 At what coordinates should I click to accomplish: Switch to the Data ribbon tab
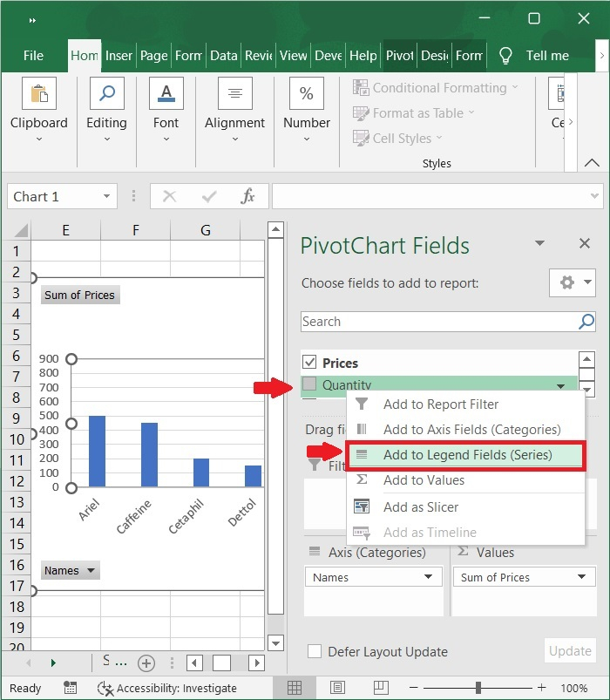coord(224,56)
